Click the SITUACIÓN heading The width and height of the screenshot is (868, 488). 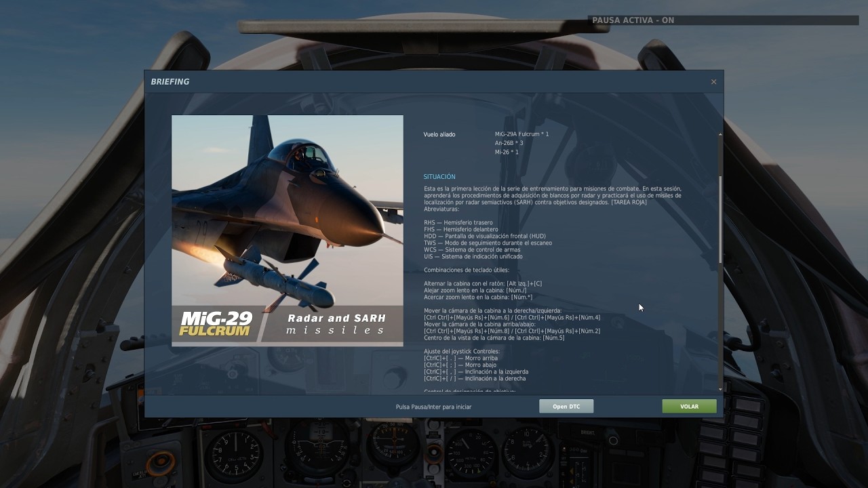tap(439, 177)
